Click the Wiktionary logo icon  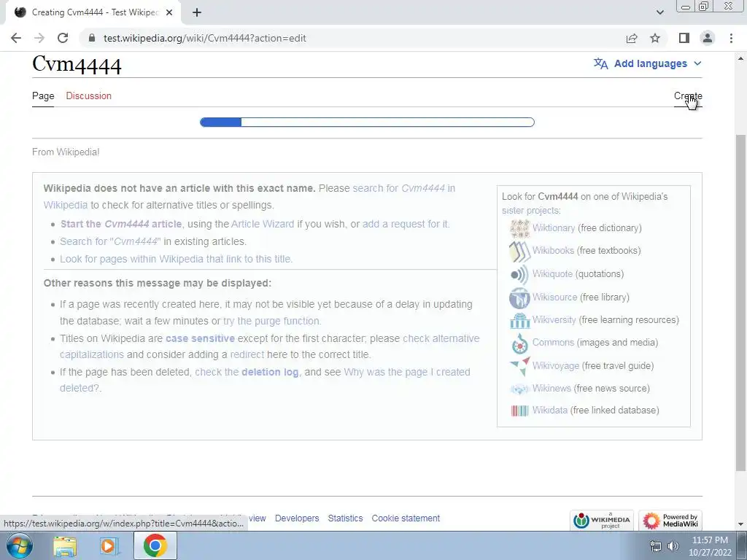pos(519,228)
